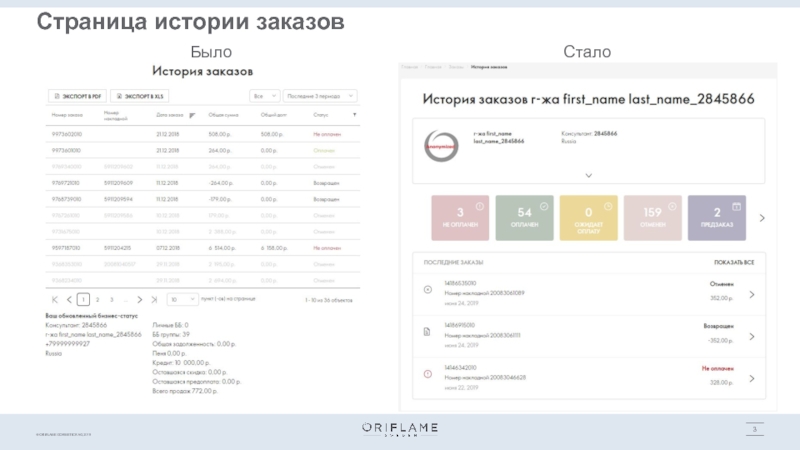The height and width of the screenshot is (450, 800).
Task: Click Консультант: 2845866 in profile card
Action: 589,134
